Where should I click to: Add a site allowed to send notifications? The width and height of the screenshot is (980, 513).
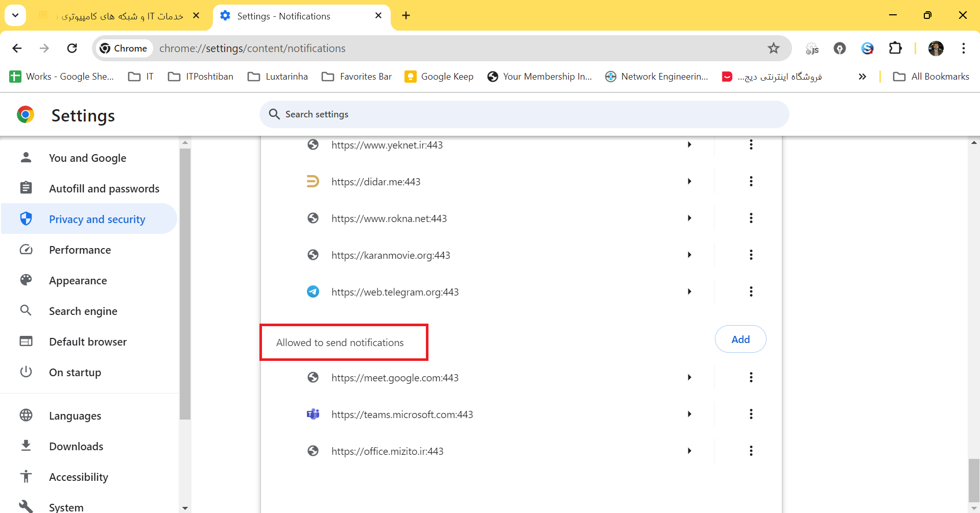click(x=740, y=339)
